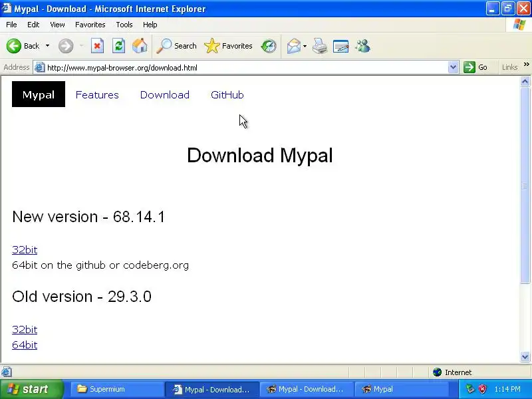This screenshot has height=399, width=532.
Task: Download the 32bit new version 68.14.1
Action: pos(25,250)
